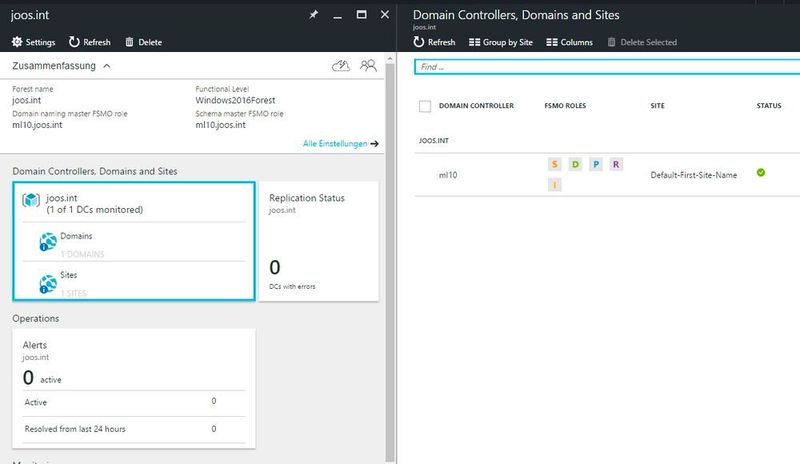
Task: Click the Domain naming D role badge
Action: tap(575, 164)
